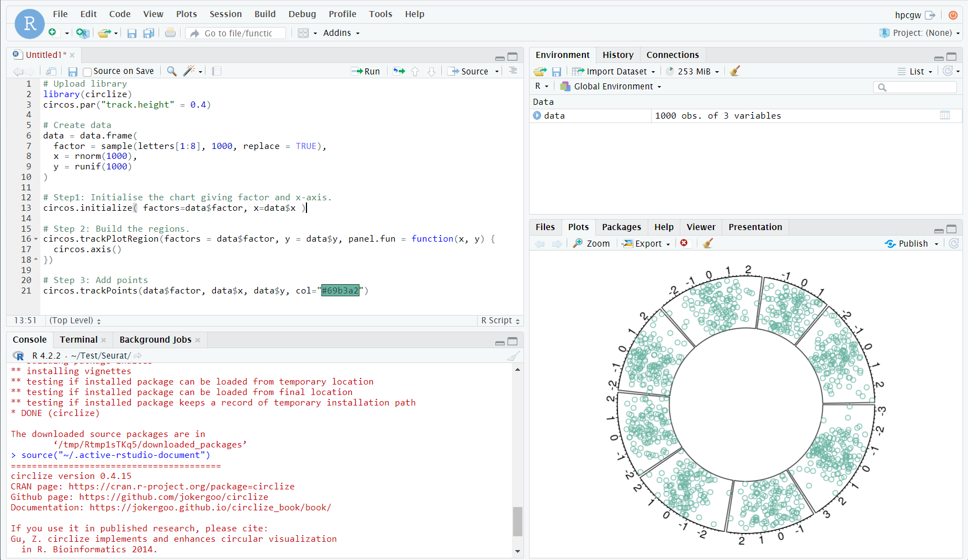Open R Script file type selector
The width and height of the screenshot is (968, 560).
(500, 321)
